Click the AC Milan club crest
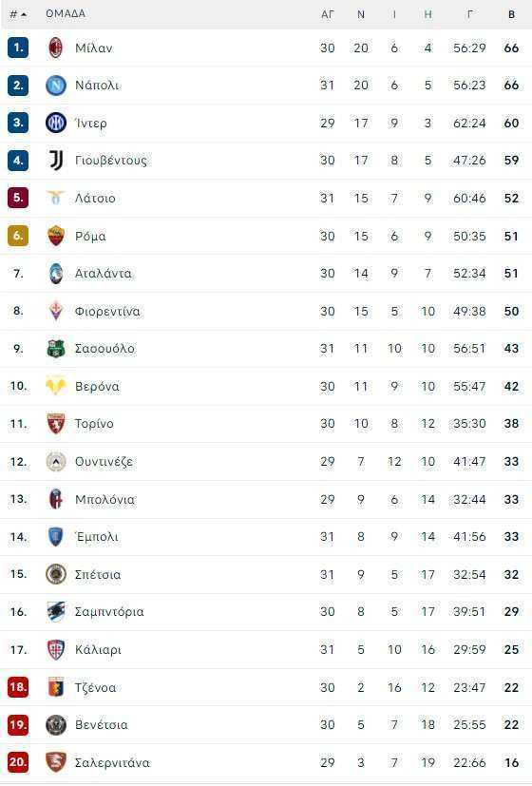The image size is (532, 786). click(x=56, y=48)
